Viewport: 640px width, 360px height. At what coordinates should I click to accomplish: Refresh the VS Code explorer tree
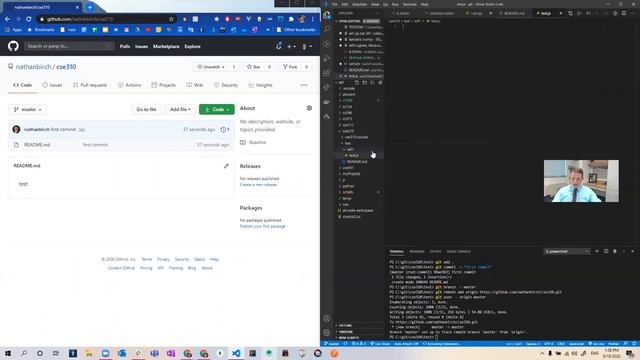[x=372, y=82]
